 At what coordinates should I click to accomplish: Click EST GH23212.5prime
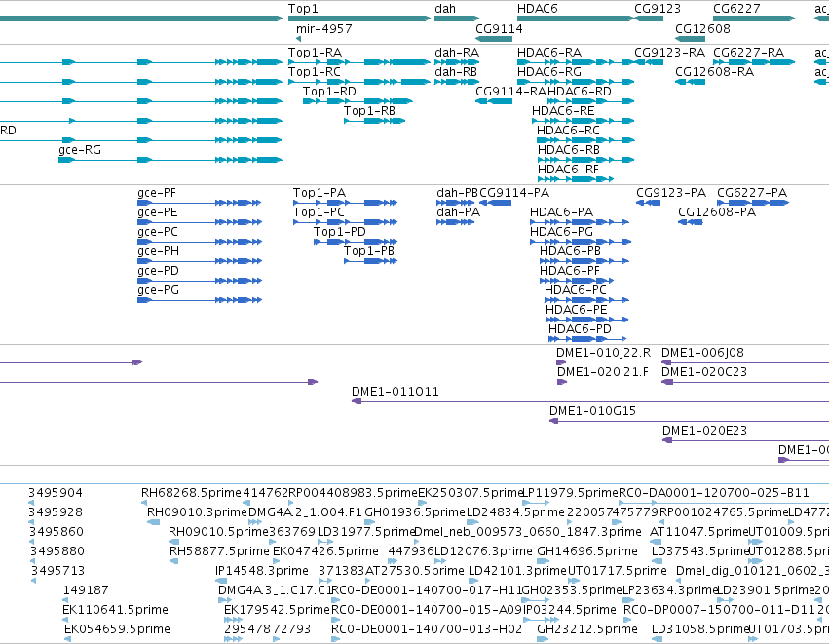543,639
